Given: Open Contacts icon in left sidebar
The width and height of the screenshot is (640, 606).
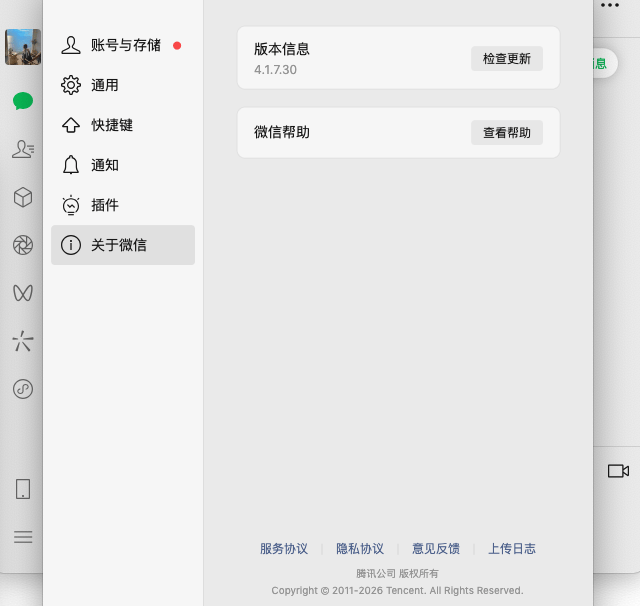Looking at the screenshot, I should coord(22,149).
